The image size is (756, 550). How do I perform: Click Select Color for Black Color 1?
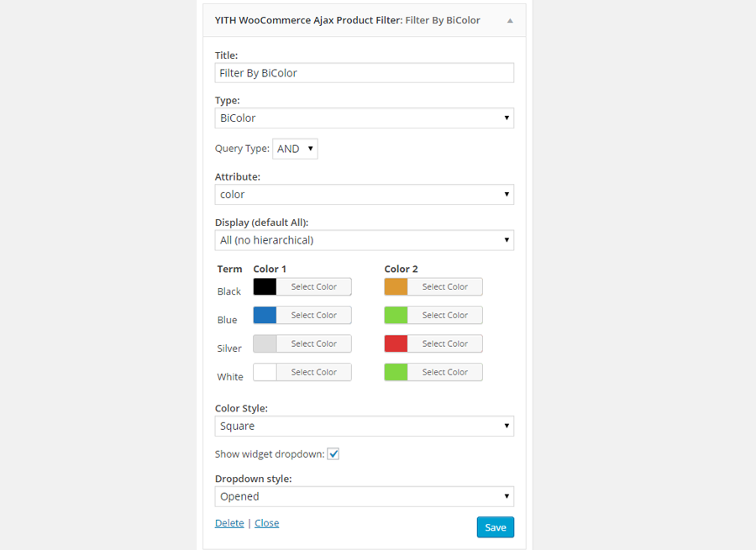tap(314, 287)
